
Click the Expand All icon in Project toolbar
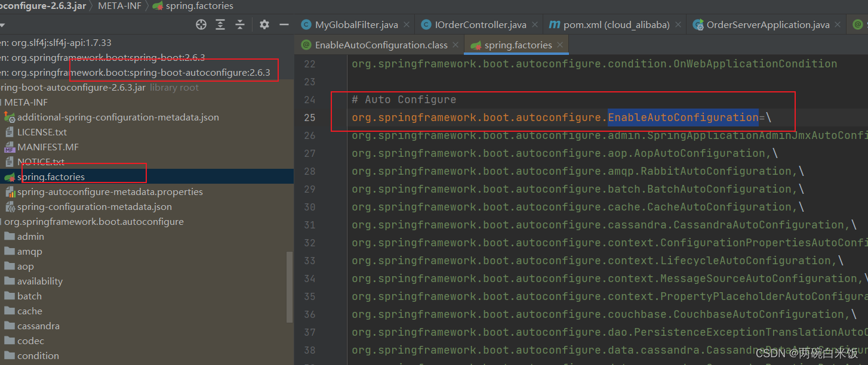pyautogui.click(x=220, y=24)
